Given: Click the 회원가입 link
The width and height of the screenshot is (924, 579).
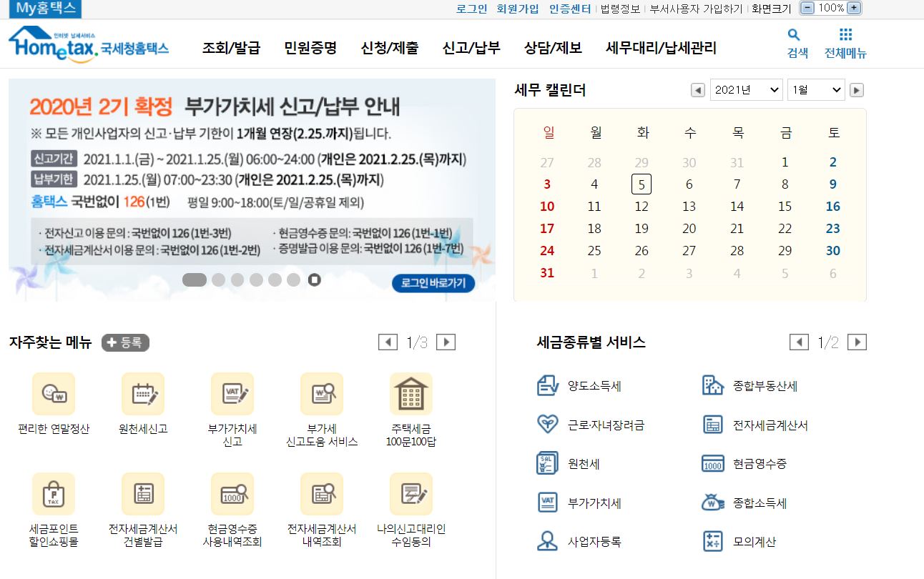Looking at the screenshot, I should tap(518, 9).
